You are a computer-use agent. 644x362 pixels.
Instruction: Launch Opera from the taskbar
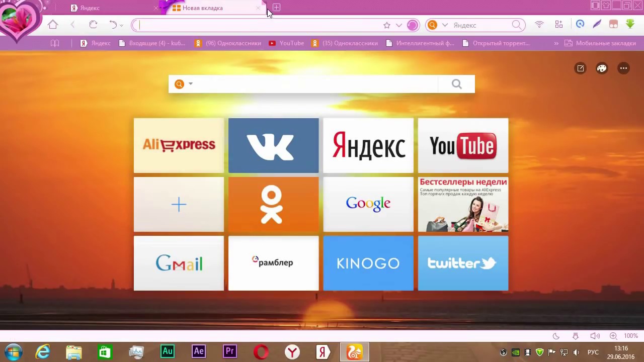coord(261,352)
